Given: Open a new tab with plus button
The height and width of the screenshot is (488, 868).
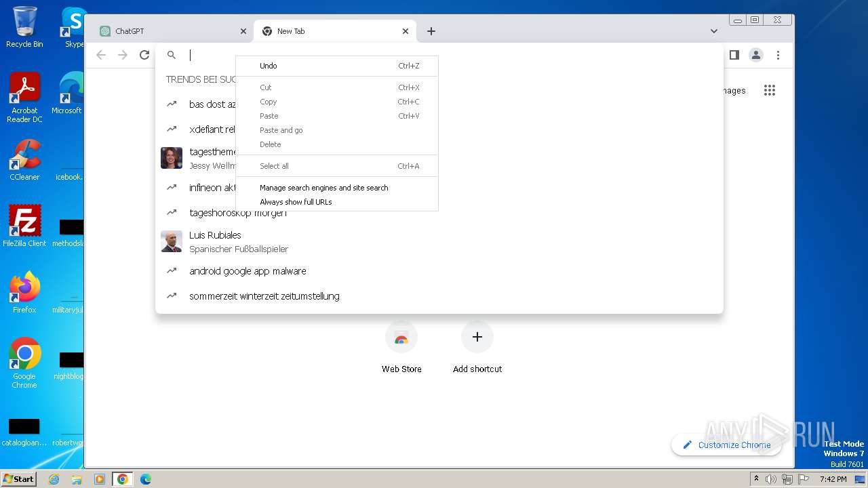Looking at the screenshot, I should click(x=431, y=31).
